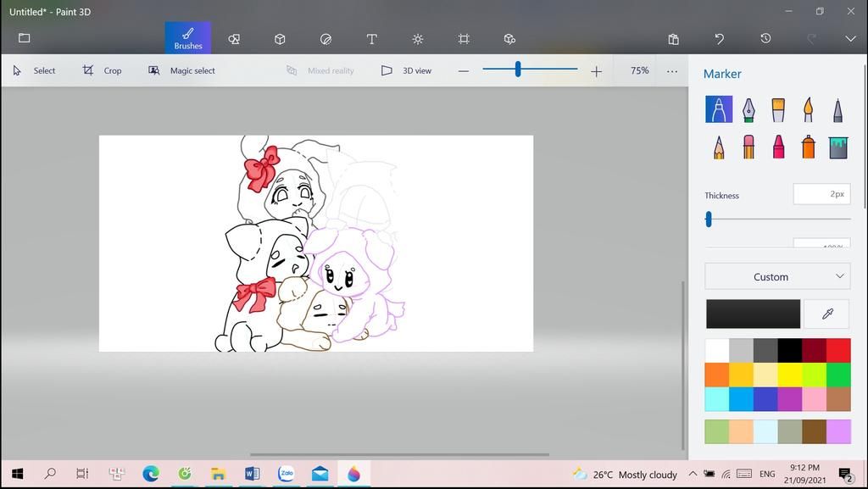Click the Paste clipboard icon
The width and height of the screenshot is (868, 489).
[x=673, y=39]
